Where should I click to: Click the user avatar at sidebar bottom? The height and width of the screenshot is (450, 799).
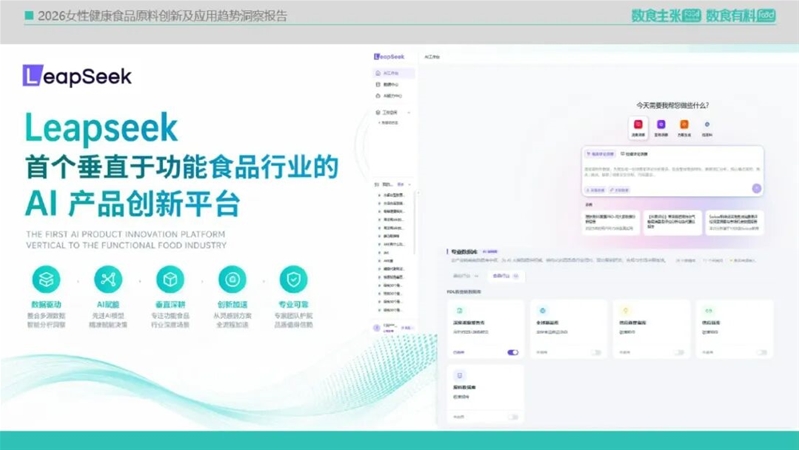click(x=377, y=328)
